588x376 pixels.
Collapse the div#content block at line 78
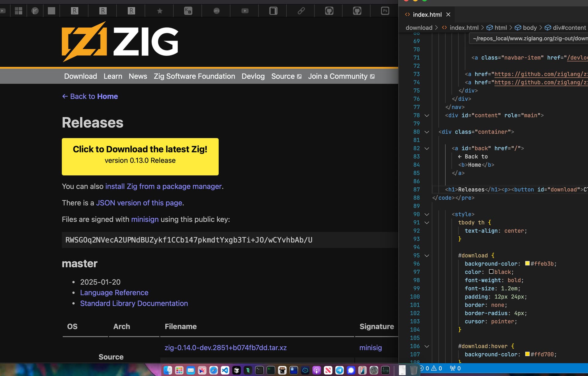(427, 115)
